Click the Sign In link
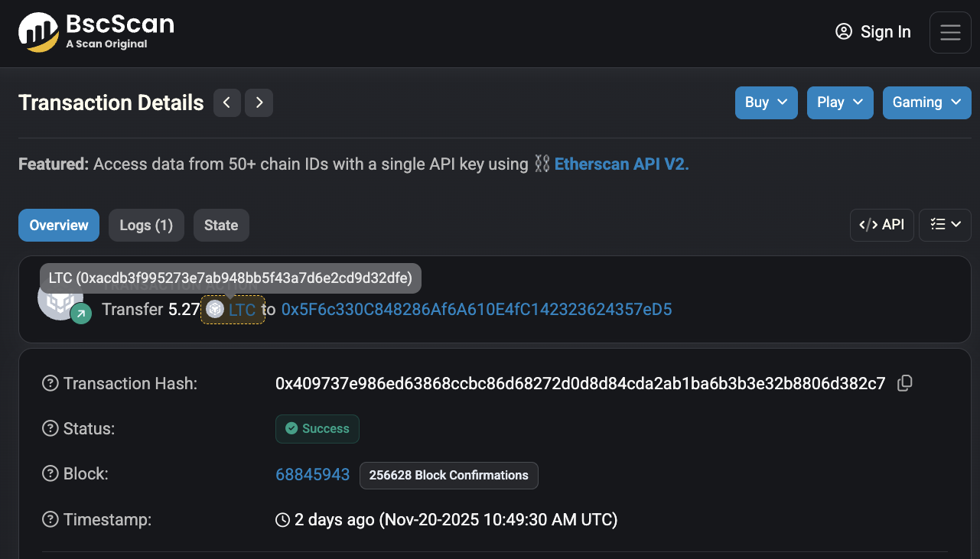Image resolution: width=980 pixels, height=559 pixels. (873, 32)
